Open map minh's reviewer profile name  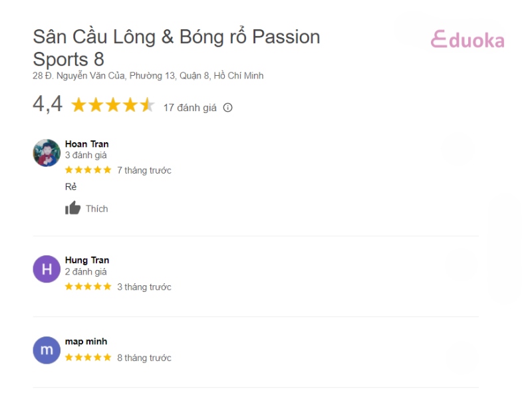click(86, 341)
